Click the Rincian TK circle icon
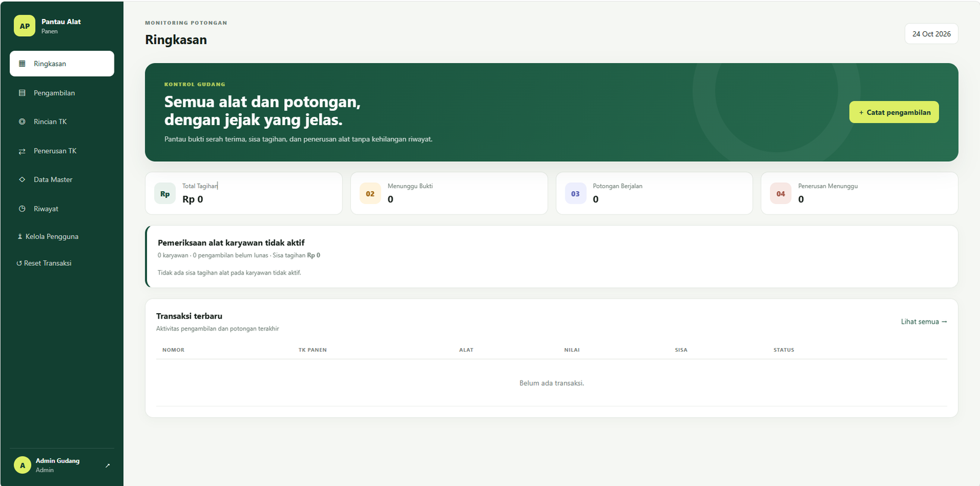 (x=22, y=122)
